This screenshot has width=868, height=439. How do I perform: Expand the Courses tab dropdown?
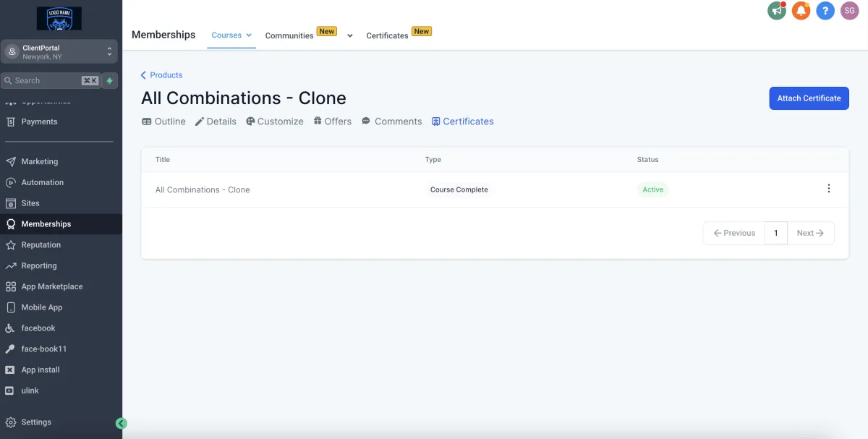click(x=249, y=35)
